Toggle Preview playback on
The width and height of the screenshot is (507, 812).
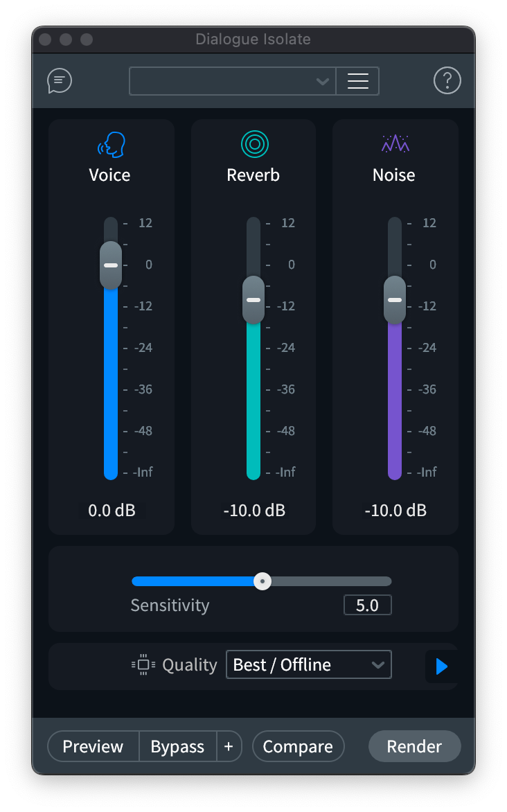click(x=94, y=746)
